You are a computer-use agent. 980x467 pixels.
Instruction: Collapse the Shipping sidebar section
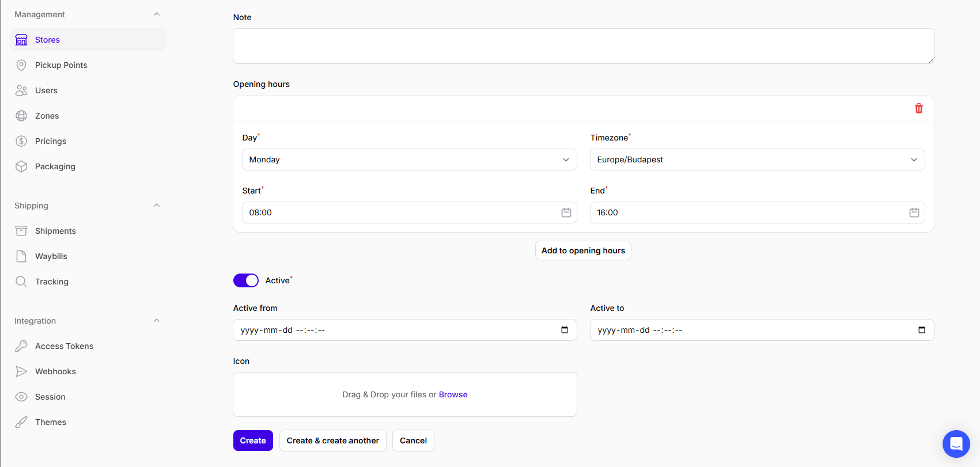[157, 206]
